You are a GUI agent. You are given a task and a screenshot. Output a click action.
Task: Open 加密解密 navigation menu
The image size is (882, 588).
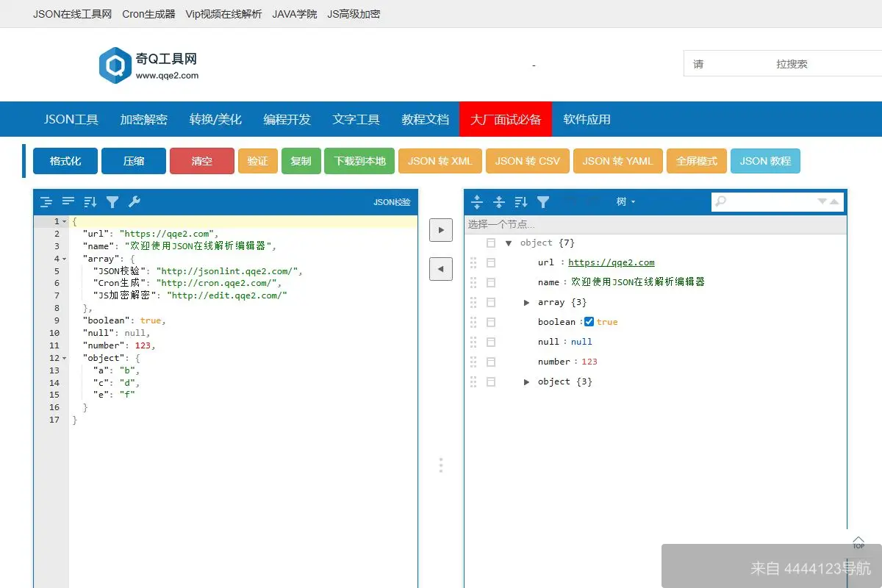144,119
